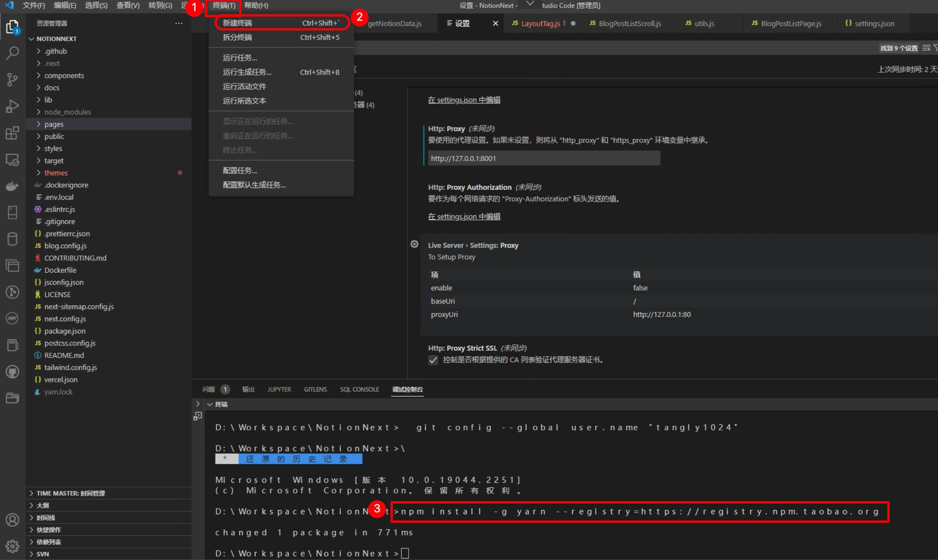Image resolution: width=938 pixels, height=560 pixels.
Task: Choose 拆分终端 from the menu
Action: (x=281, y=38)
